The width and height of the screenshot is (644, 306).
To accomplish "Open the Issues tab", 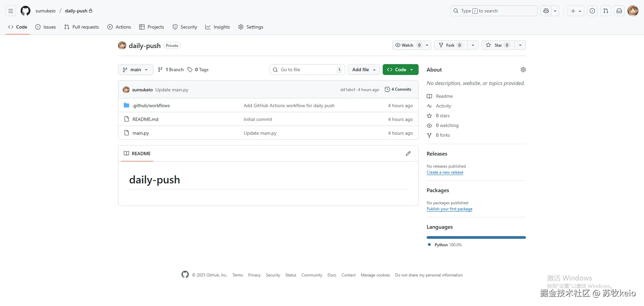I will (46, 27).
